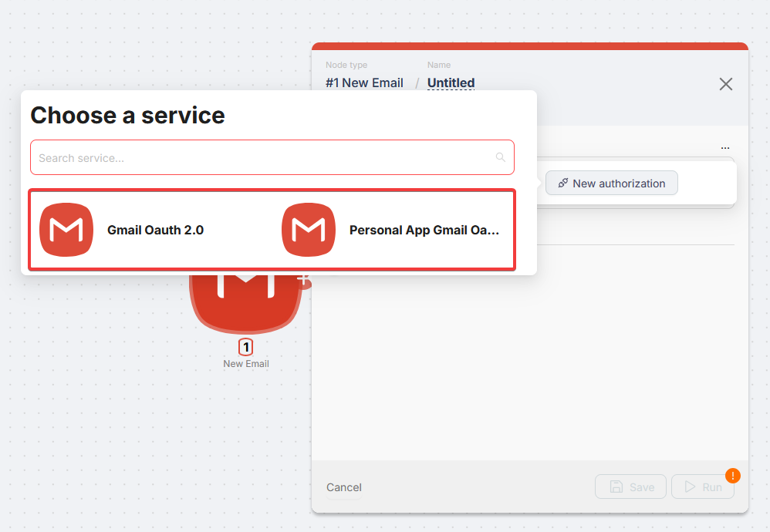The width and height of the screenshot is (770, 532).
Task: Select the Personal App Gmail Oauth icon
Action: click(309, 230)
